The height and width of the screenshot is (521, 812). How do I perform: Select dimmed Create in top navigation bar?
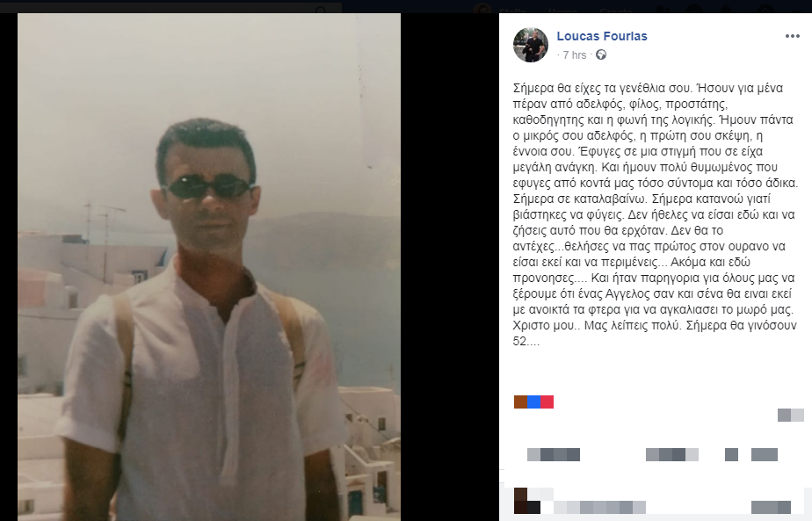click(614, 10)
